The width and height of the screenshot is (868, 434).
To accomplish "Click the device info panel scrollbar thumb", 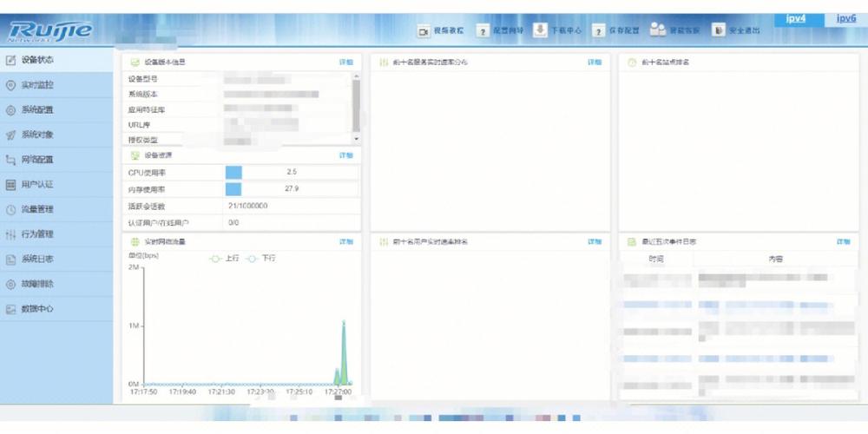I will 356,105.
